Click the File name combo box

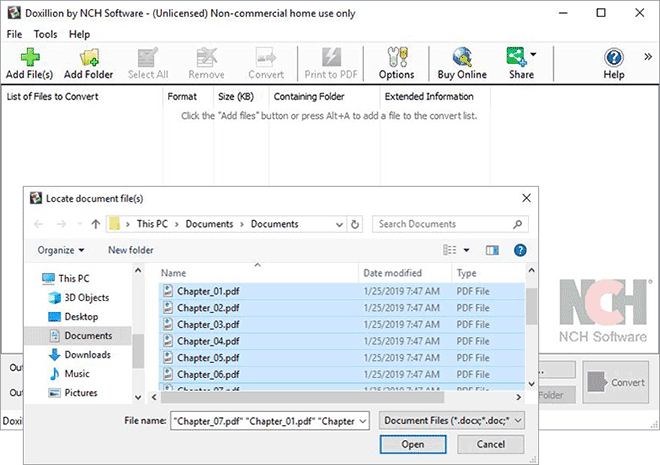270,421
